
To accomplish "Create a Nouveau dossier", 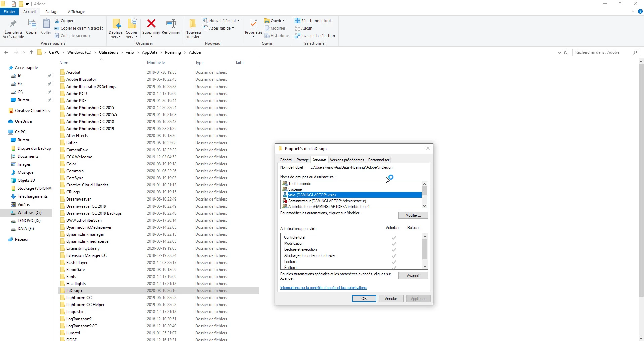I will coord(193,29).
